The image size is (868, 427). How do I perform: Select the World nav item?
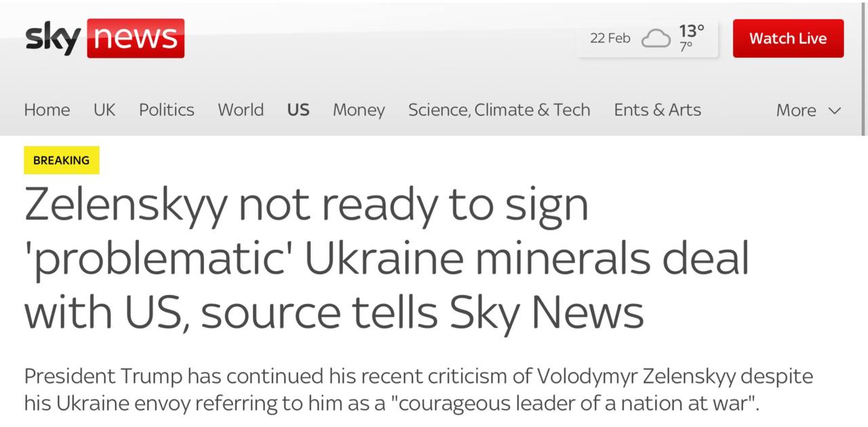[241, 110]
